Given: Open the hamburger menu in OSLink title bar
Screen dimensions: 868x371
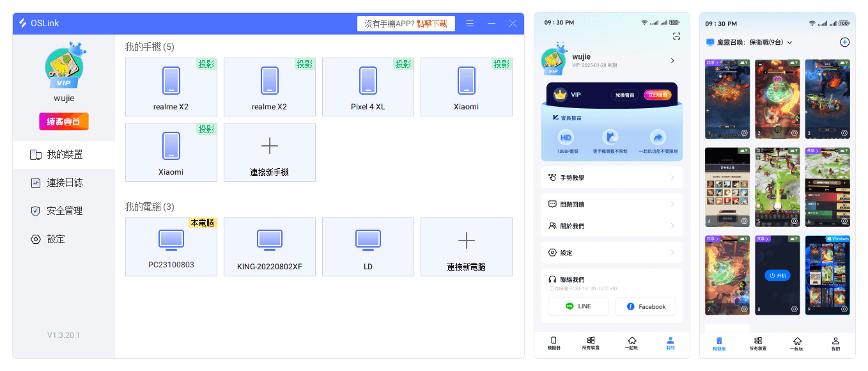Looking at the screenshot, I should pyautogui.click(x=470, y=24).
